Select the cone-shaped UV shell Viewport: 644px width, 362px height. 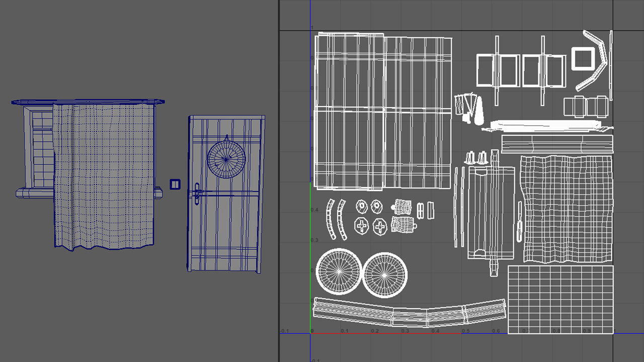tap(478, 111)
